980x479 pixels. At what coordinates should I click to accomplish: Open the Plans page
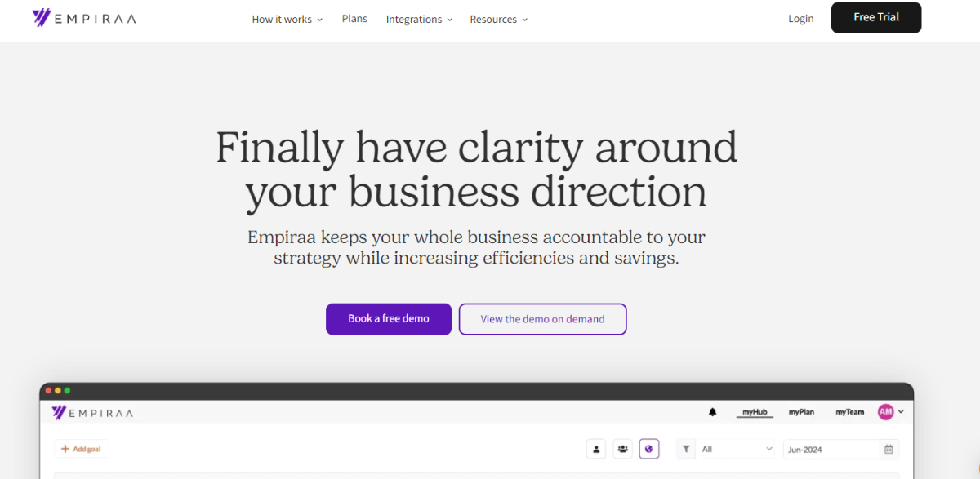click(354, 18)
